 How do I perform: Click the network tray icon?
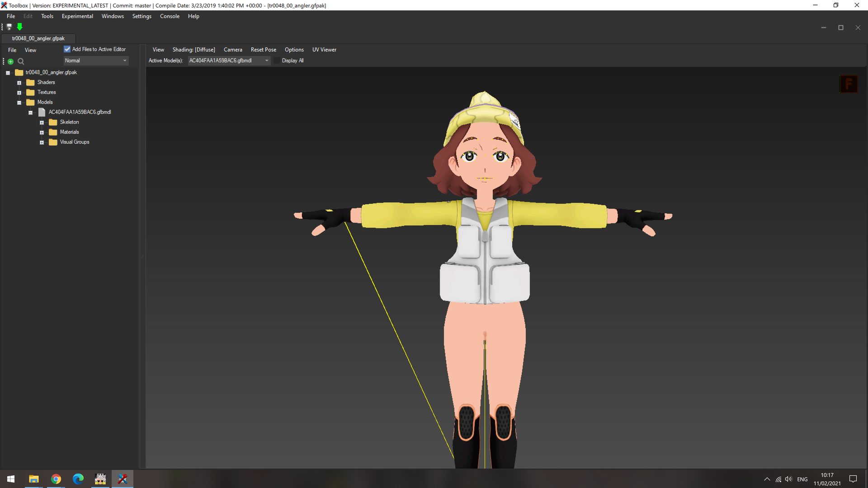[x=778, y=479]
